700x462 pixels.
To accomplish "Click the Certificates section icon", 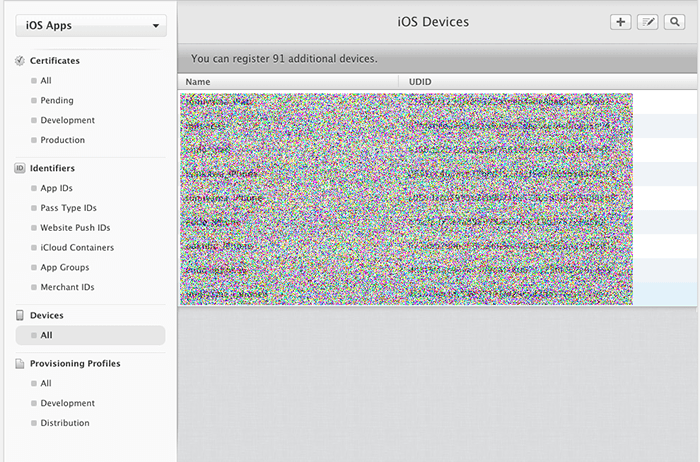I will tap(20, 61).
